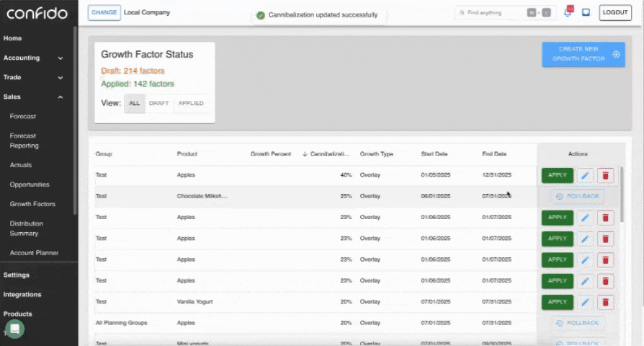Click the chat message icon beside Logout
The width and height of the screenshot is (644, 346).
pyautogui.click(x=586, y=13)
